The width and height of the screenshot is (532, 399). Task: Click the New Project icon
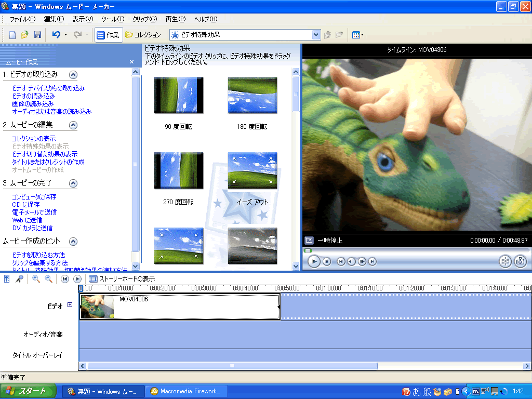(x=12, y=35)
